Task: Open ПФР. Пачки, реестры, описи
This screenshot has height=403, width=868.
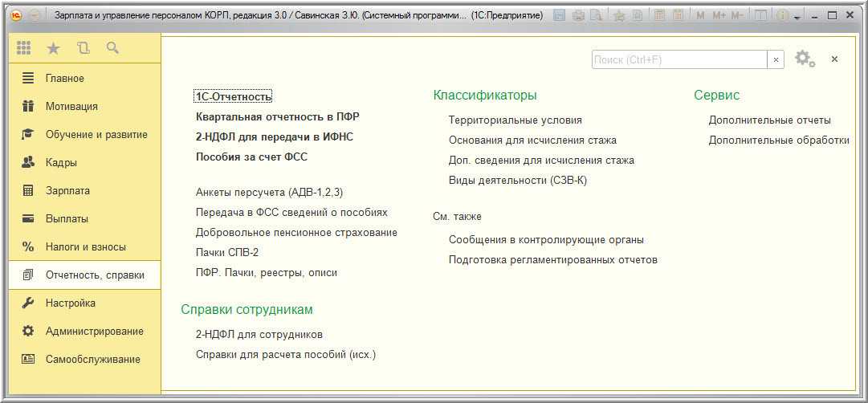Action: 267,272
